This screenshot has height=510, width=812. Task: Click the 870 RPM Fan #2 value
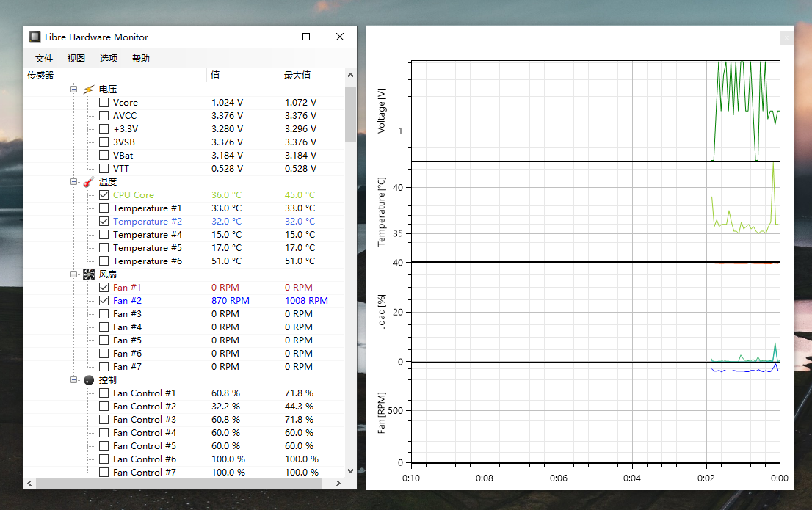click(231, 301)
